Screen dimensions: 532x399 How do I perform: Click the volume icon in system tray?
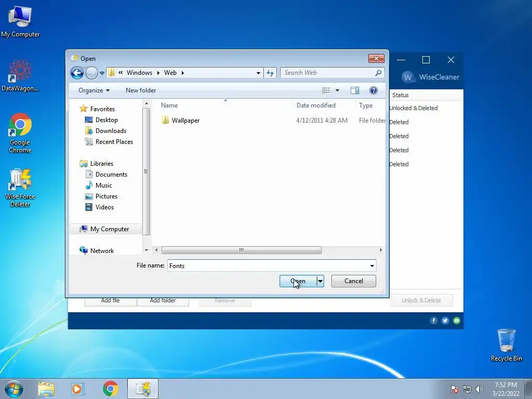(x=480, y=389)
